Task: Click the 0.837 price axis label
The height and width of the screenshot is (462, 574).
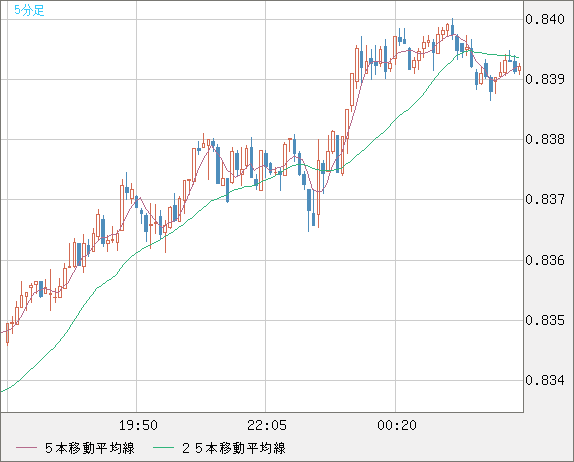Action: 545,199
